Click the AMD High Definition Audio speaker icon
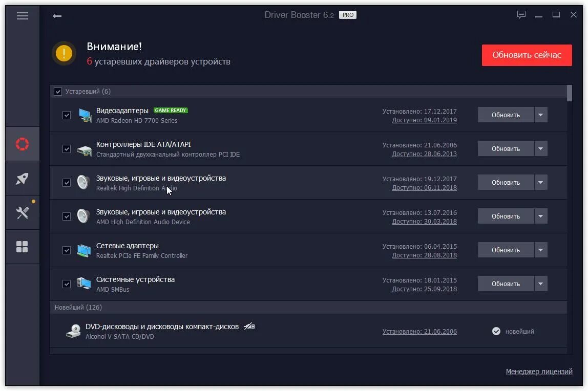 click(83, 216)
